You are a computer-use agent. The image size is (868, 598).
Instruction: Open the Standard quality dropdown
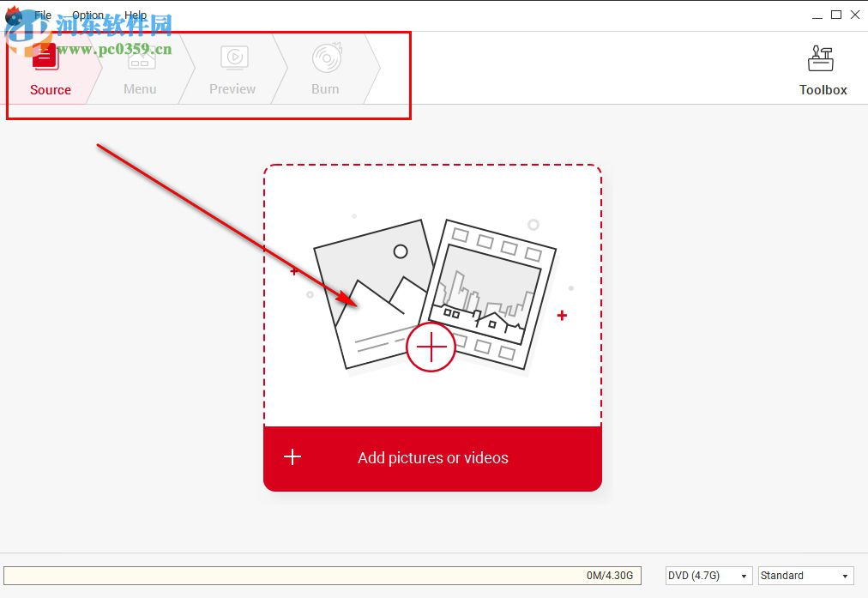[803, 576]
